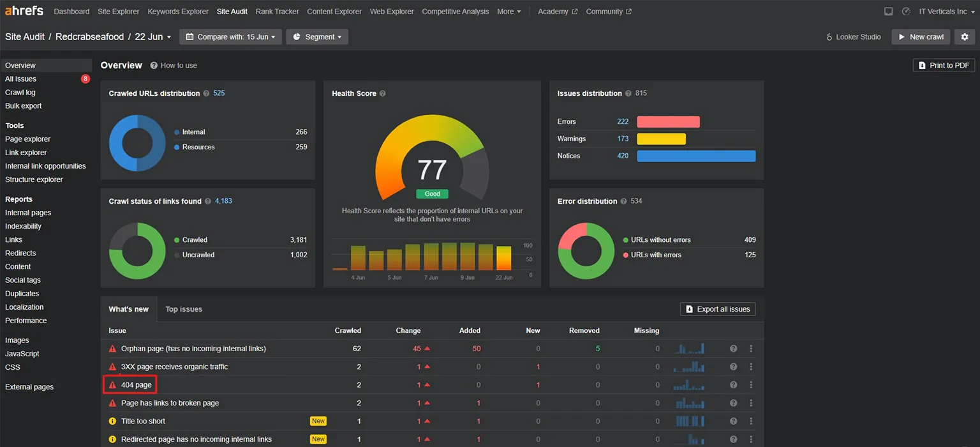Screen dimensions: 980x447
Task: Open Keywords Explorer in top navigation
Action: pos(178,11)
